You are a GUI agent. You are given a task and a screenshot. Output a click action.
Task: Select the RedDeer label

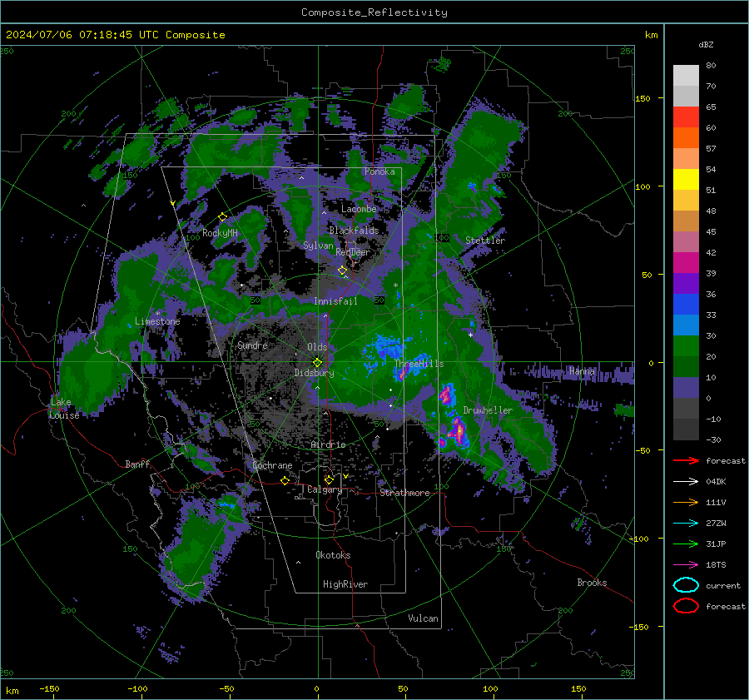click(353, 252)
